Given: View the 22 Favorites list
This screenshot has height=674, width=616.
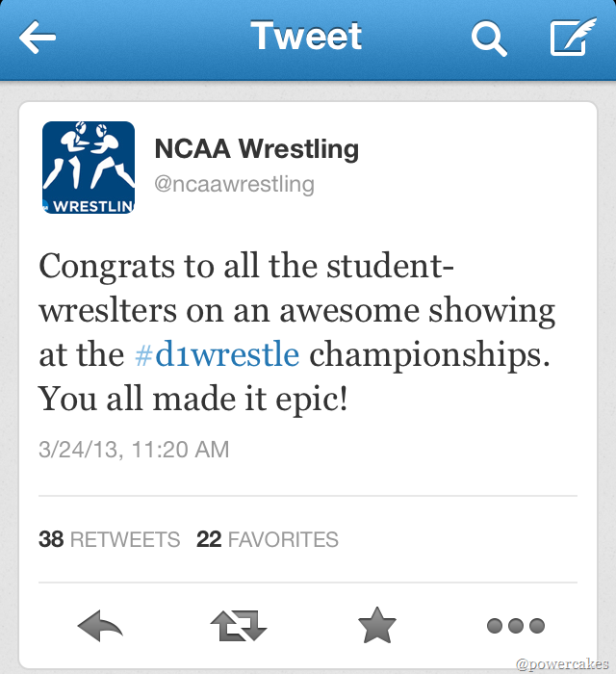Looking at the screenshot, I should pos(268,539).
